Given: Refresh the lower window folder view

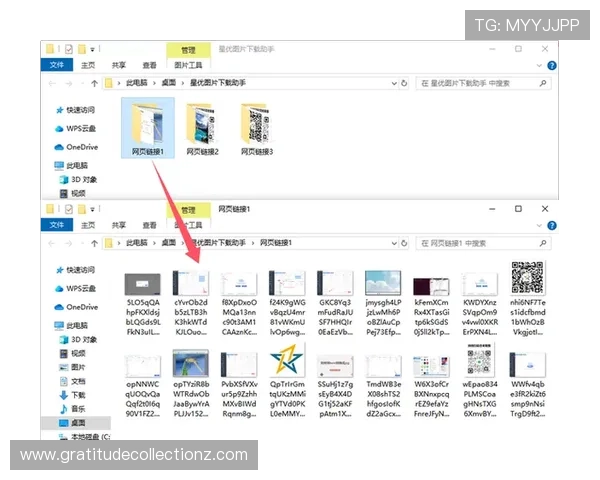Looking at the screenshot, I should 404,243.
